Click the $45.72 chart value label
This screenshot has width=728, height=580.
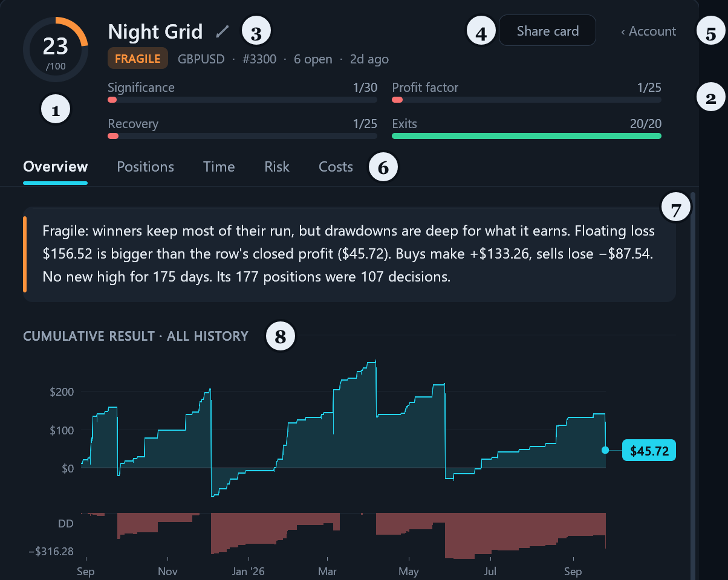pyautogui.click(x=649, y=450)
